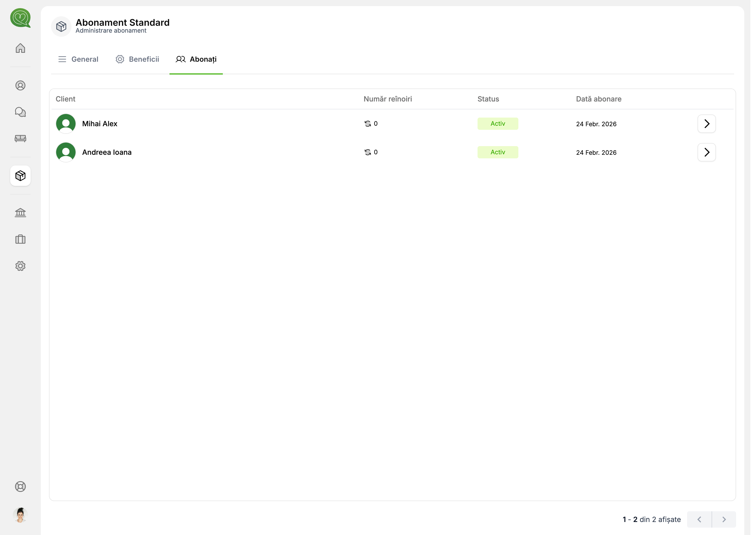This screenshot has width=756, height=535.
Task: Click the lifebuoy help icon
Action: pos(20,487)
